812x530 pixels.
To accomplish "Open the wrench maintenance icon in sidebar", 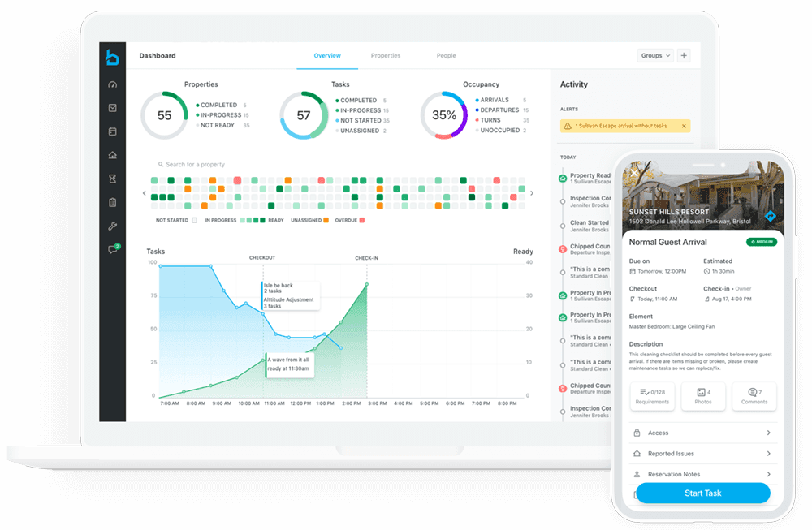I will click(113, 226).
